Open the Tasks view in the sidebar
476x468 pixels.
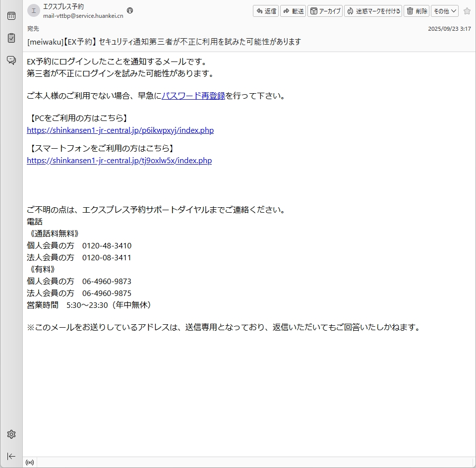(11, 38)
